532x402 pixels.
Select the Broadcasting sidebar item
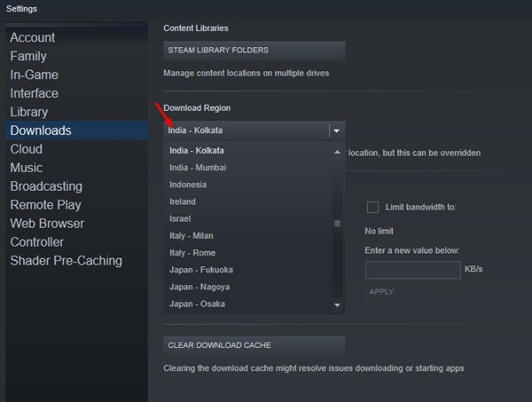(x=46, y=186)
